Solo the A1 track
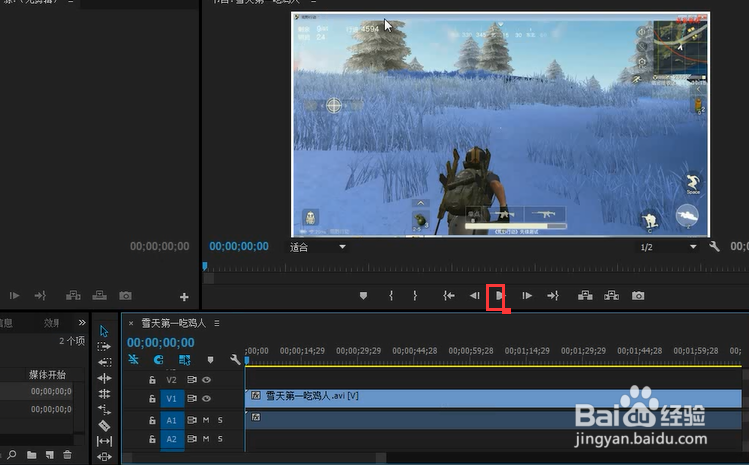The width and height of the screenshot is (749, 465). tap(220, 420)
